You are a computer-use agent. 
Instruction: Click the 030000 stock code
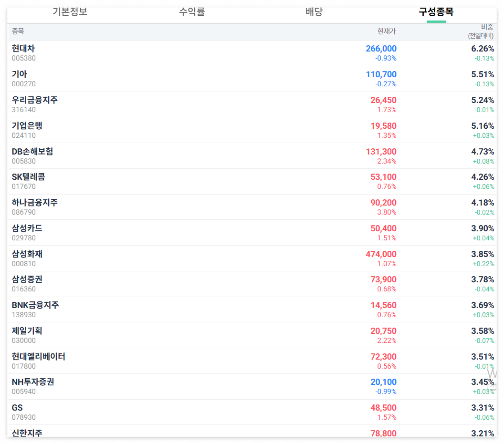pos(24,340)
